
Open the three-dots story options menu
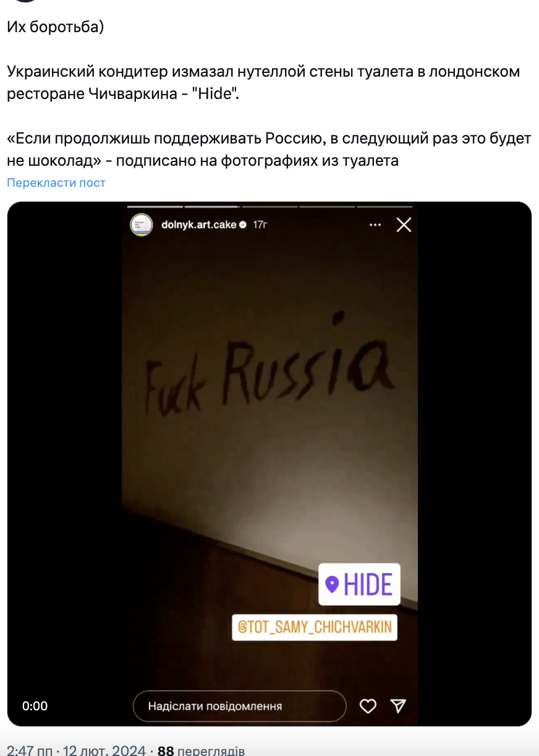375,225
